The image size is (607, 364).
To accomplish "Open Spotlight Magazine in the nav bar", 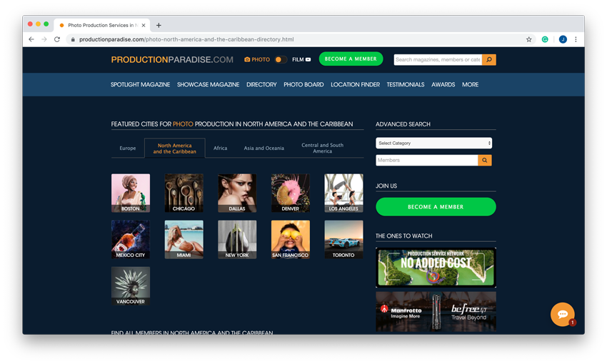I will (x=140, y=85).
